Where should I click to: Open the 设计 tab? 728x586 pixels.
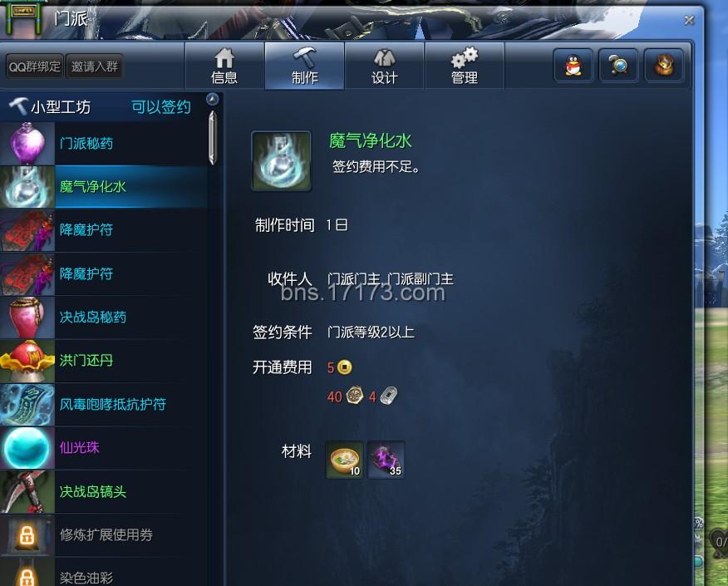coord(384,66)
